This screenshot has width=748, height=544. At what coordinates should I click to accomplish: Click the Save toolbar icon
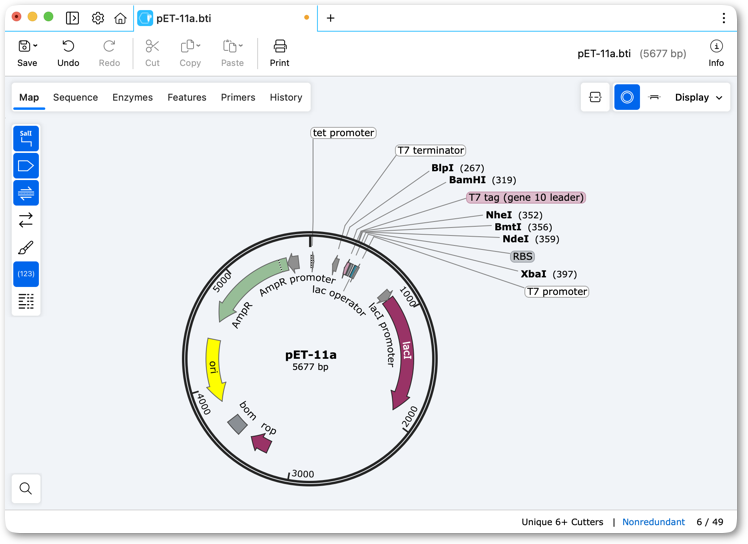tap(24, 46)
